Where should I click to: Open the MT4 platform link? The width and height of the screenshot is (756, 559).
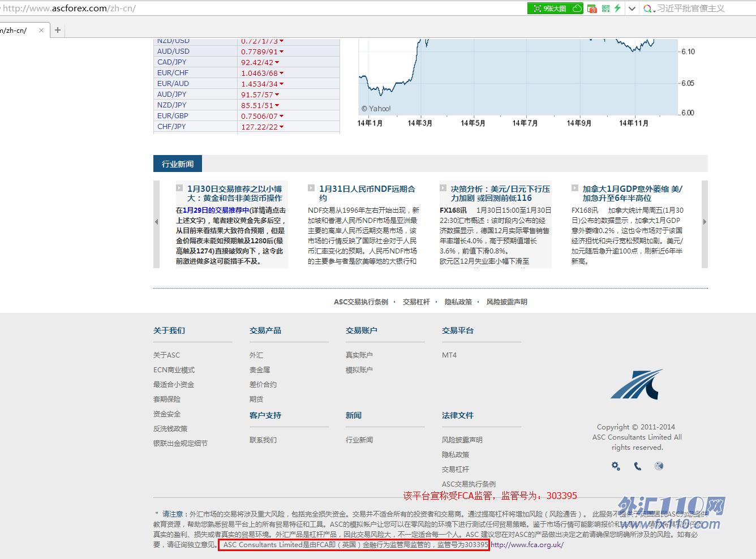(449, 355)
